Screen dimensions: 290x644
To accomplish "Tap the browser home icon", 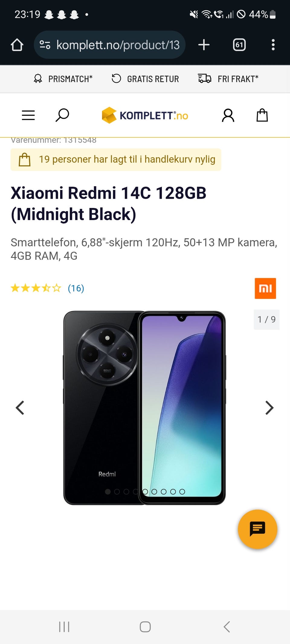I will [x=17, y=45].
